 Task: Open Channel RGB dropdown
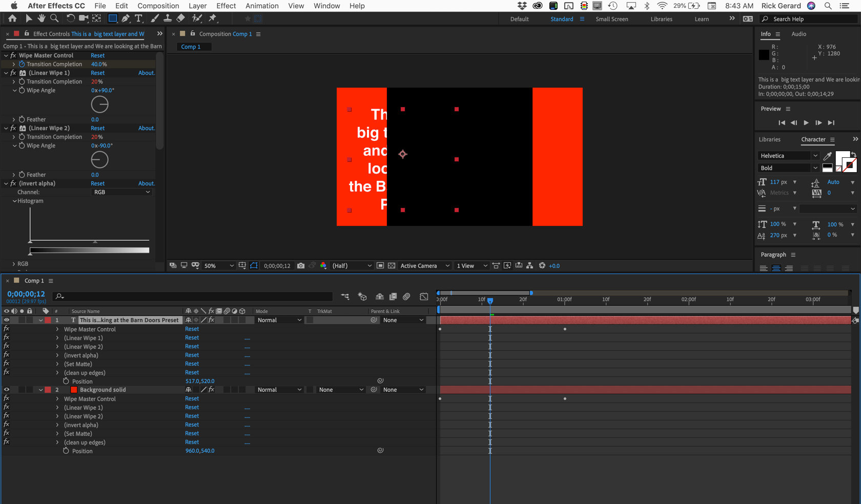121,192
